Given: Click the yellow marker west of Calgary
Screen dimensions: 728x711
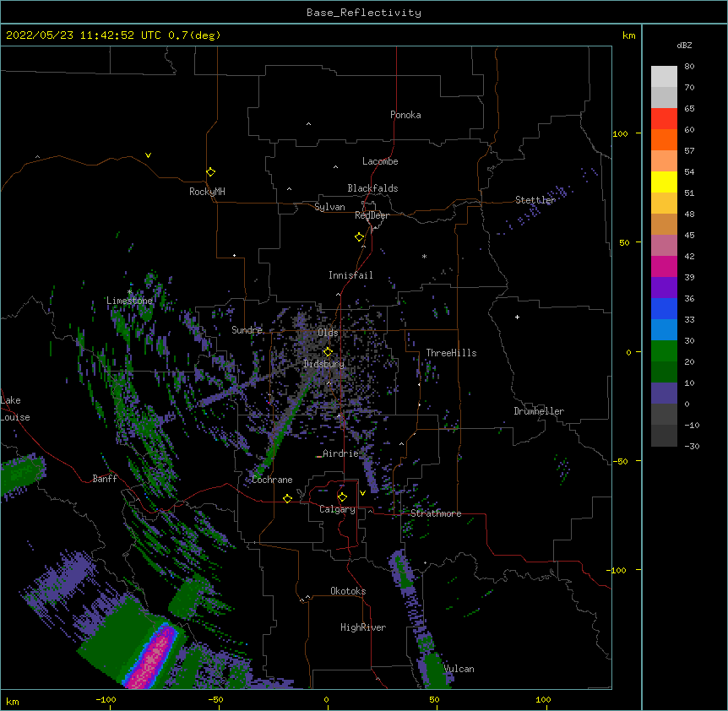Looking at the screenshot, I should click(287, 498).
